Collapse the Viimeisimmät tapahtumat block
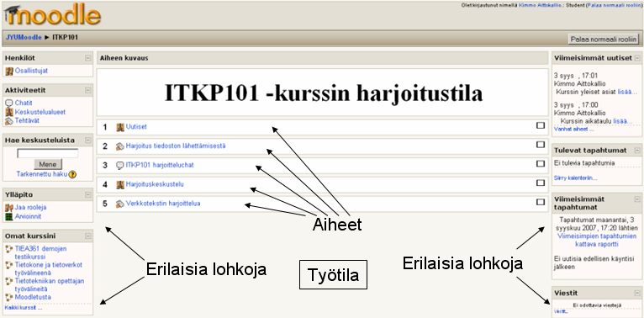Screen dimensions: 644x318 (x=637, y=199)
